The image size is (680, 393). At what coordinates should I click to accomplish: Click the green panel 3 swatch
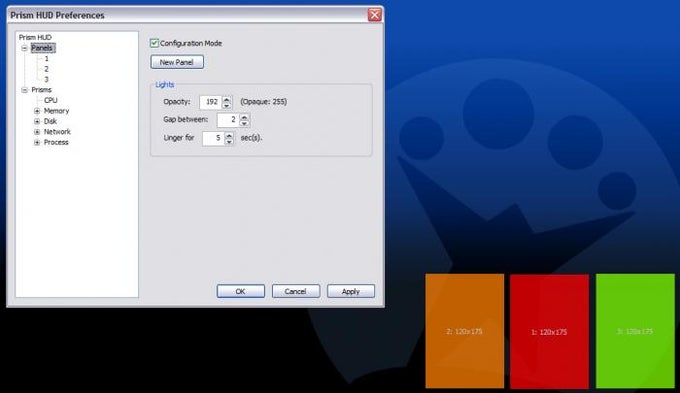click(635, 331)
